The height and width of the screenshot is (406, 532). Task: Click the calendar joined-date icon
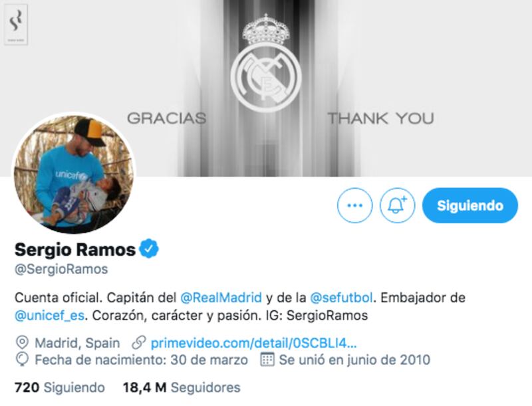pos(267,359)
